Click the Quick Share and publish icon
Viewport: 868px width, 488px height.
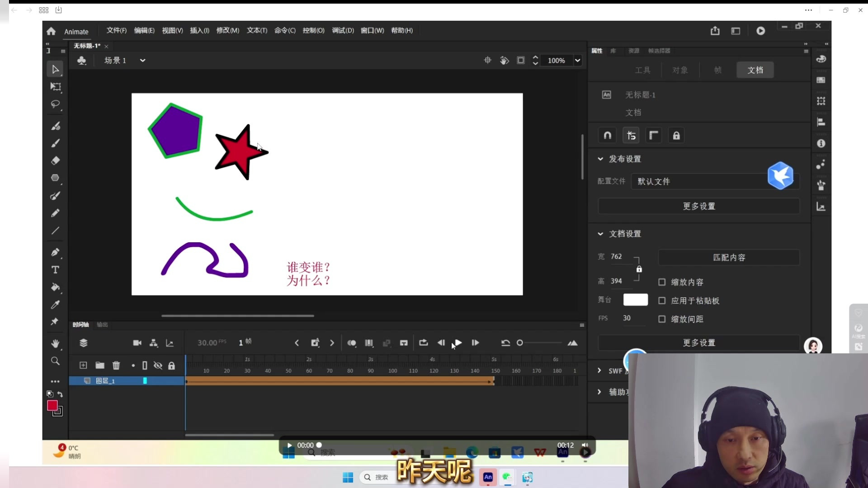point(715,31)
